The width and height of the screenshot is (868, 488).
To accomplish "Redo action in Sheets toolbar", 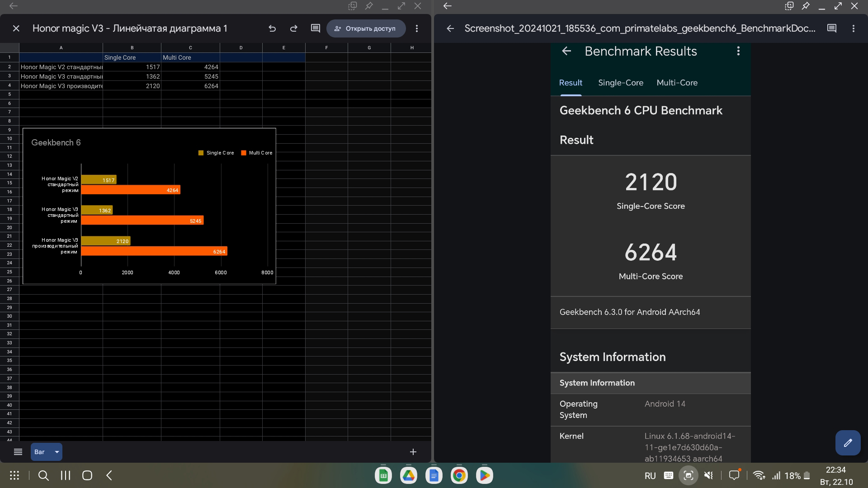I will [x=294, y=28].
